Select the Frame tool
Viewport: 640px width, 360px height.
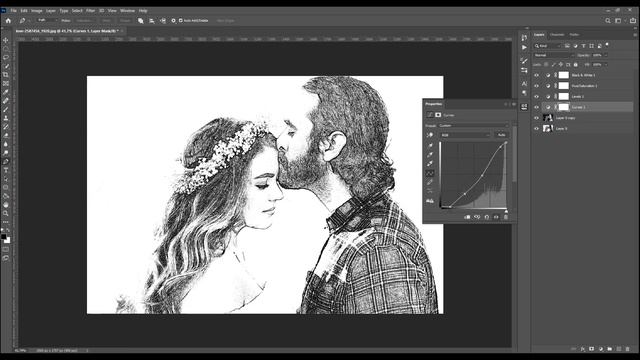6,83
